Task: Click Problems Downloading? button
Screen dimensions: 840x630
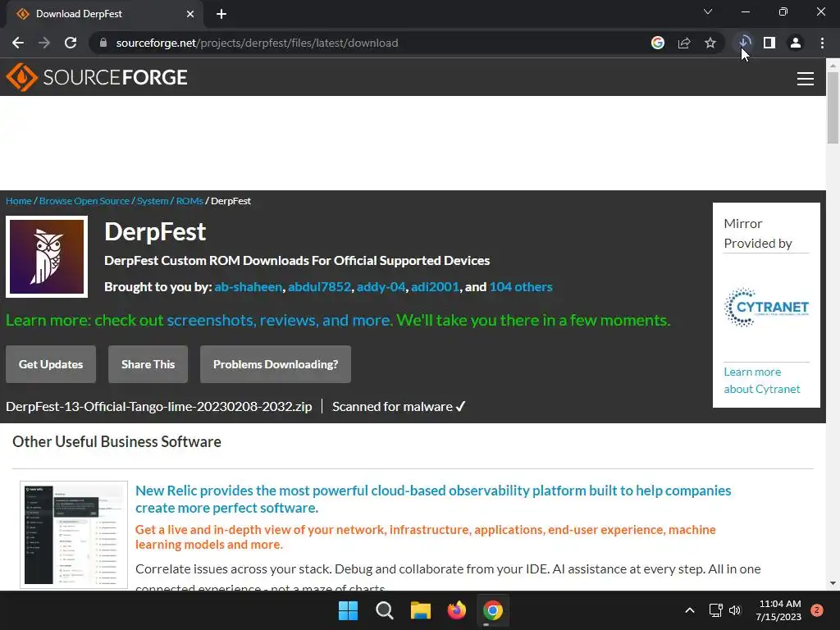Action: [x=276, y=364]
